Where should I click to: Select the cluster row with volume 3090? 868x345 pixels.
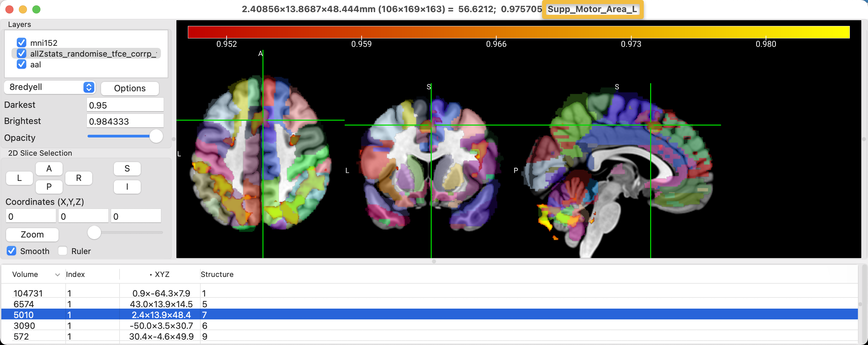tap(430, 325)
